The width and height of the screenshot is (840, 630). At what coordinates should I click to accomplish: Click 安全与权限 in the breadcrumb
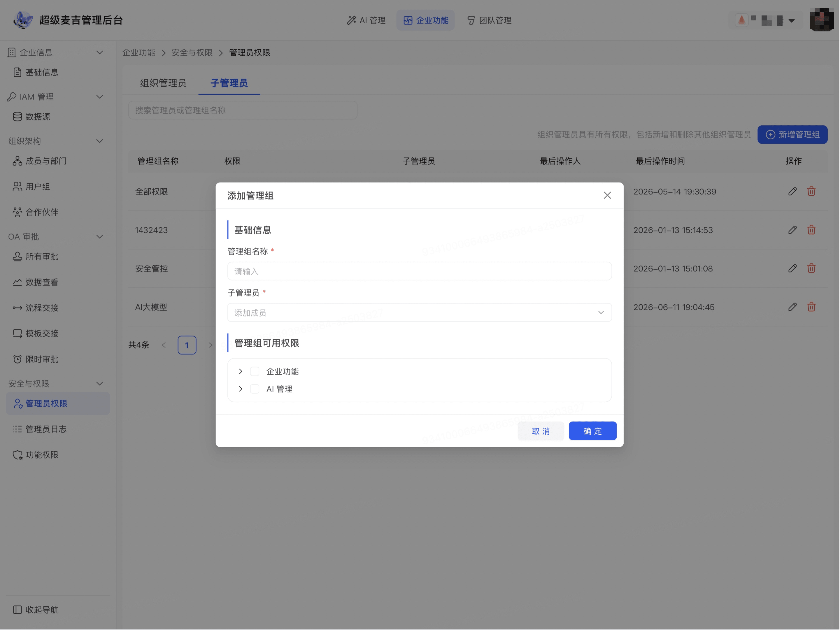tap(192, 53)
